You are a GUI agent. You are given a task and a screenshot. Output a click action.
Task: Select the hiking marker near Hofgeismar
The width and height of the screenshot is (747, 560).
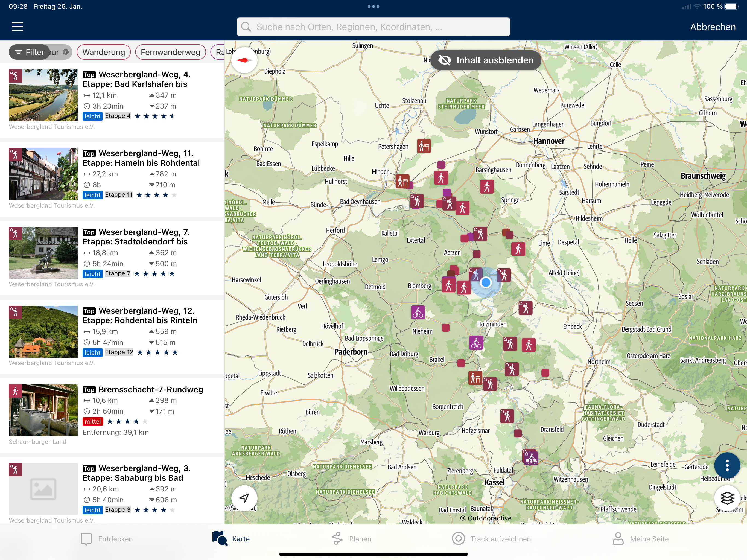tap(507, 416)
